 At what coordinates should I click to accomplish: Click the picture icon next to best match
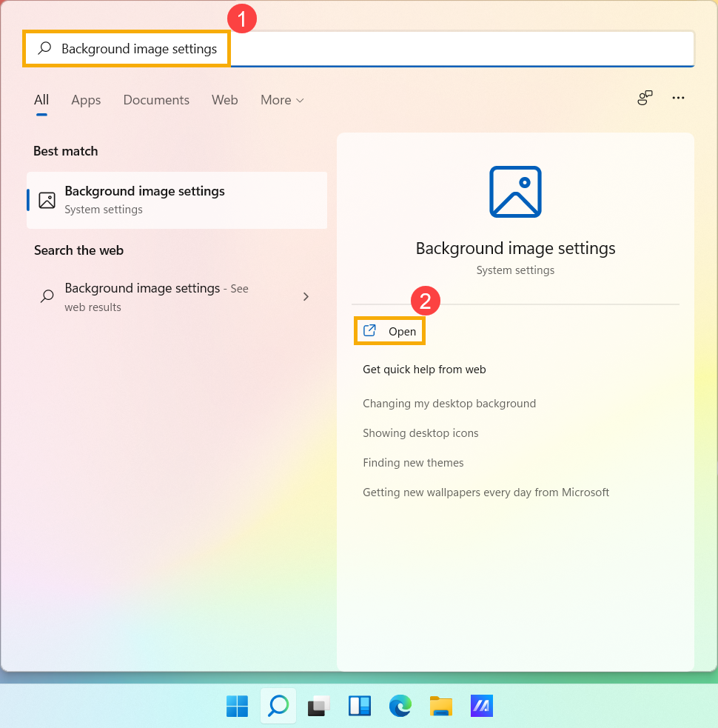pyautogui.click(x=47, y=200)
